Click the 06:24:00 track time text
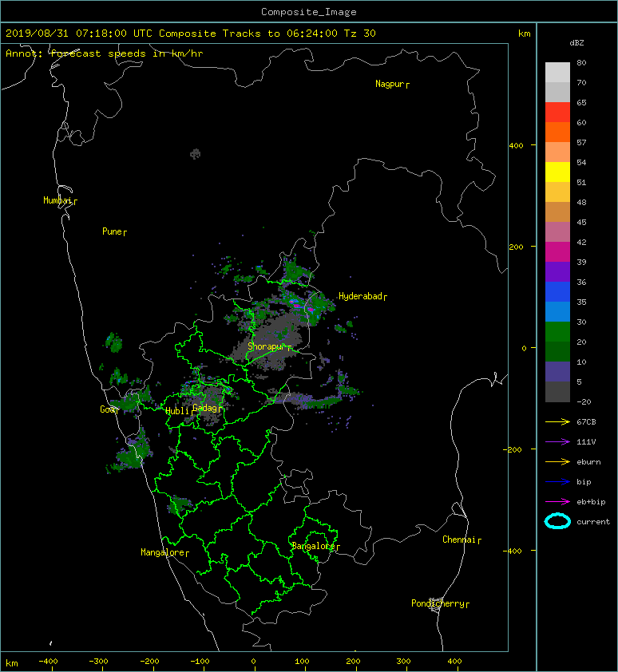This screenshot has width=618, height=672. click(311, 34)
